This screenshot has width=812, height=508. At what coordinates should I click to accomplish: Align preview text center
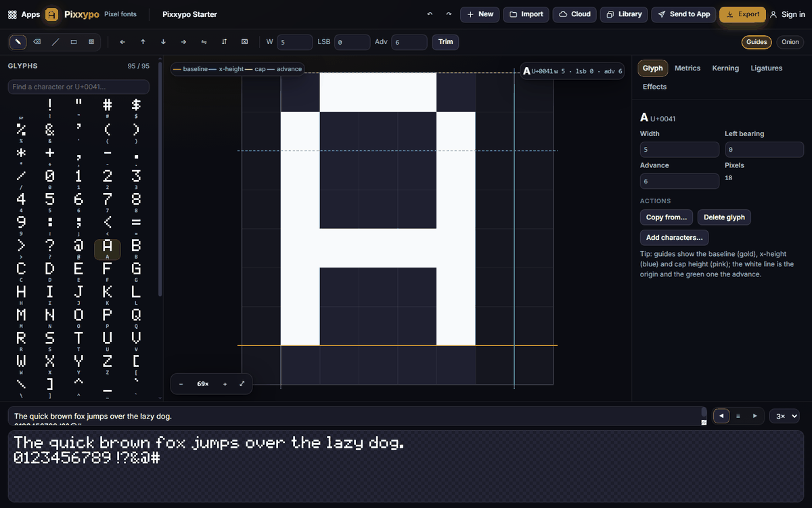pyautogui.click(x=738, y=416)
